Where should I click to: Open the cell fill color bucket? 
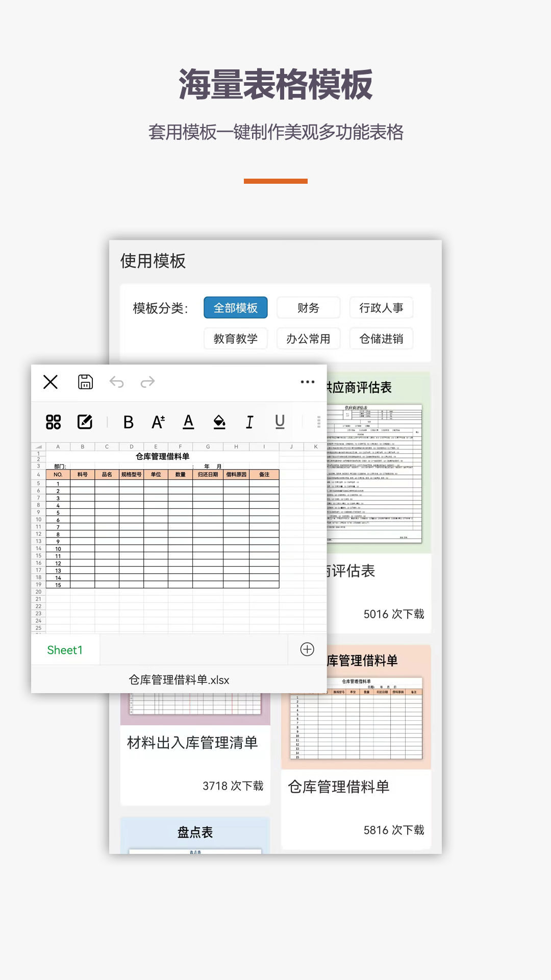click(219, 422)
